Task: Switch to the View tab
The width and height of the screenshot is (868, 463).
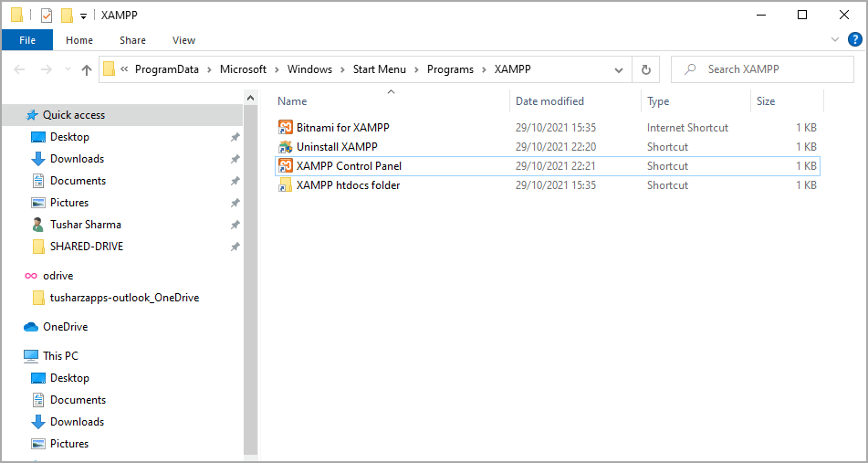Action: pos(183,40)
